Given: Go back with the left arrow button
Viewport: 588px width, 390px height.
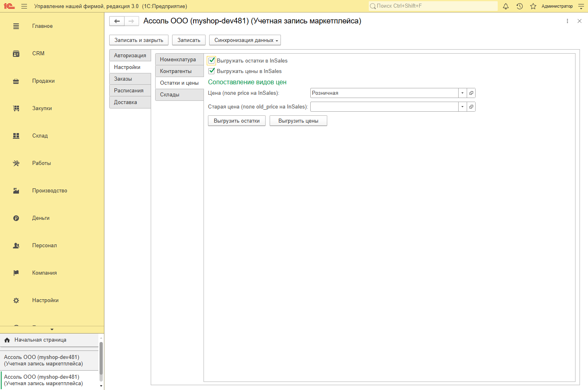Looking at the screenshot, I should pos(117,21).
